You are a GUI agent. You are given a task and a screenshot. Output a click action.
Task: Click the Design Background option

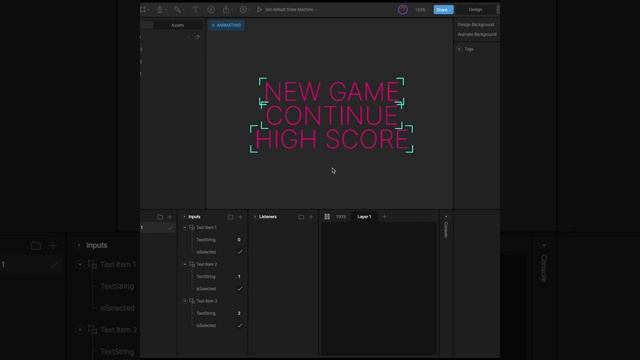point(476,24)
